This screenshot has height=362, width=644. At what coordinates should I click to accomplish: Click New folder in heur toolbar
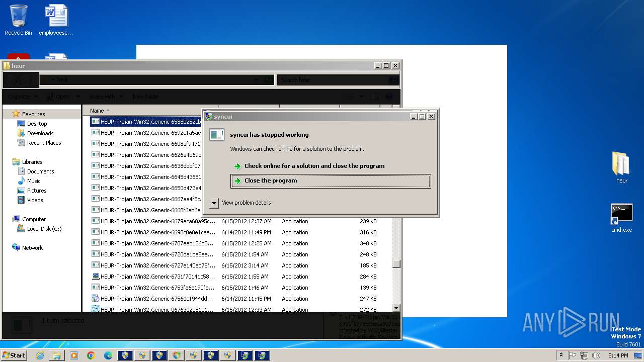pyautogui.click(x=145, y=97)
